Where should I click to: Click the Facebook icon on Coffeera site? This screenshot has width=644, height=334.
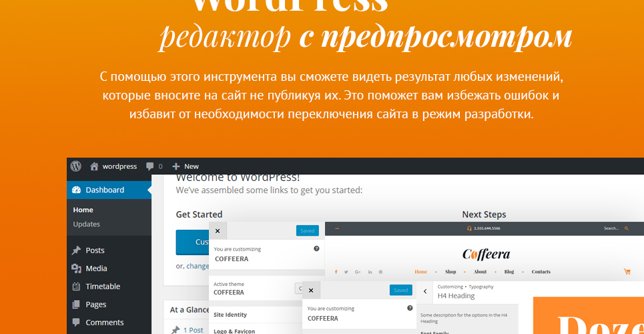[336, 272]
